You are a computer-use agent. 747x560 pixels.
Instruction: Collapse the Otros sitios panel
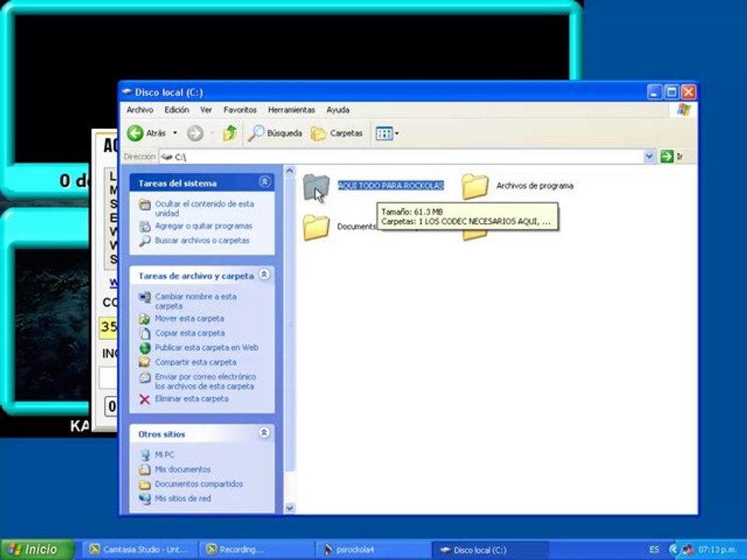264,432
